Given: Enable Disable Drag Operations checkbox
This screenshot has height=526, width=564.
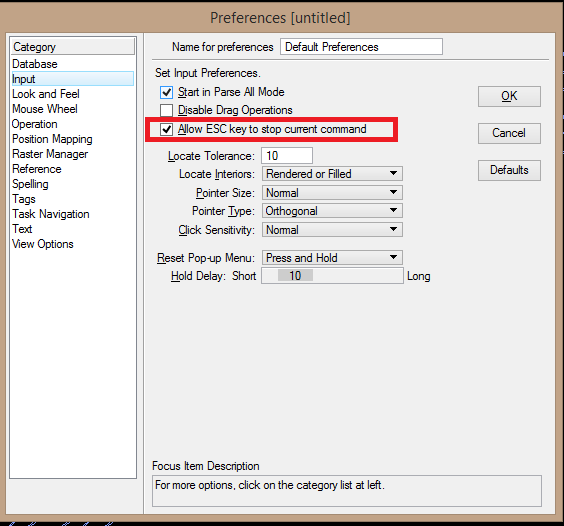Looking at the screenshot, I should pyautogui.click(x=166, y=110).
